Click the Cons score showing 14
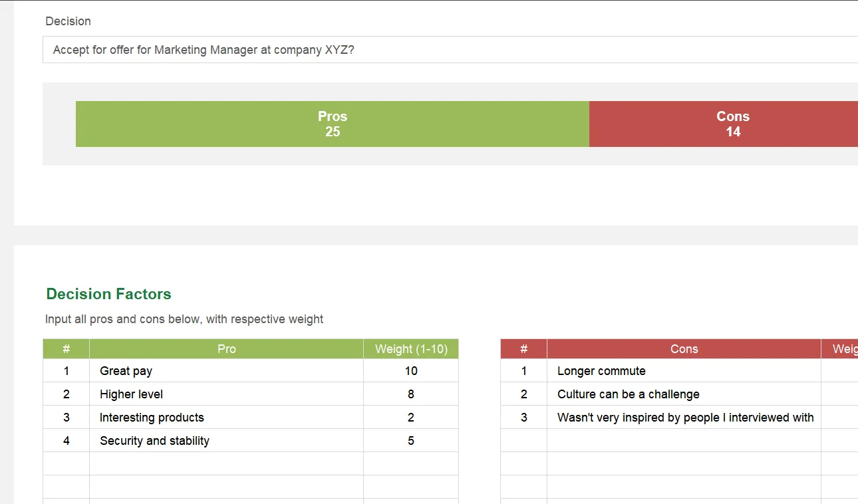The width and height of the screenshot is (858, 504). (733, 132)
